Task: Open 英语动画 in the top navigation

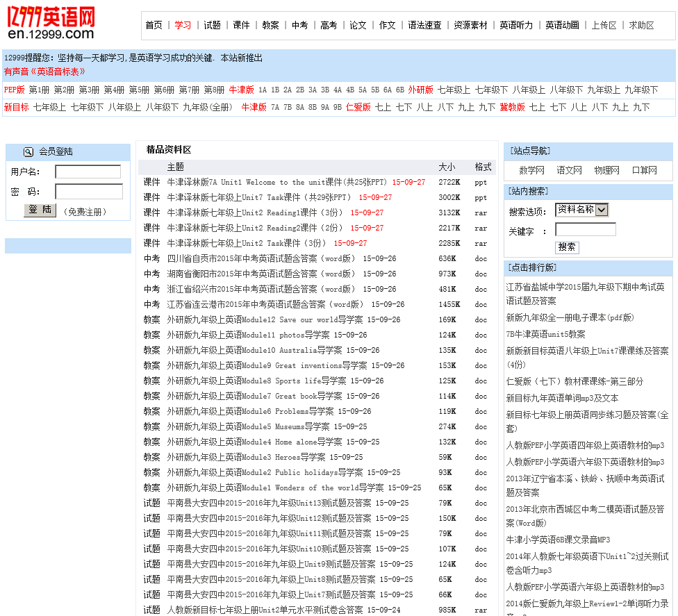Action: pyautogui.click(x=562, y=25)
